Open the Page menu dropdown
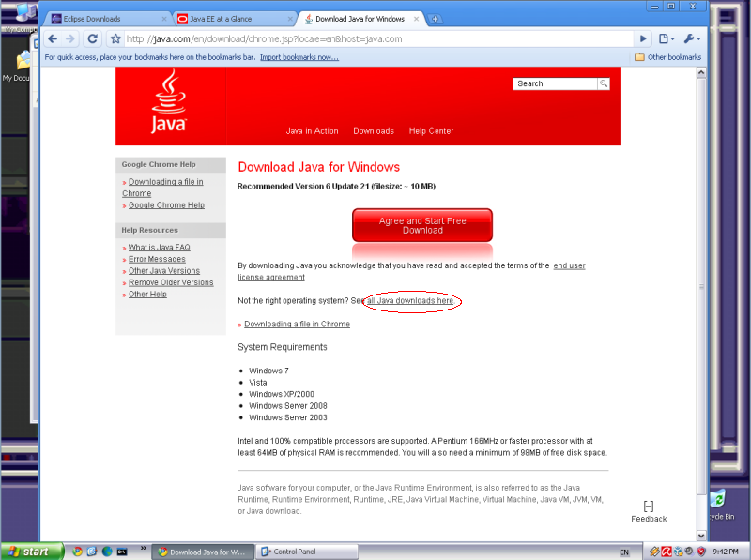The image size is (751, 560). tap(667, 38)
